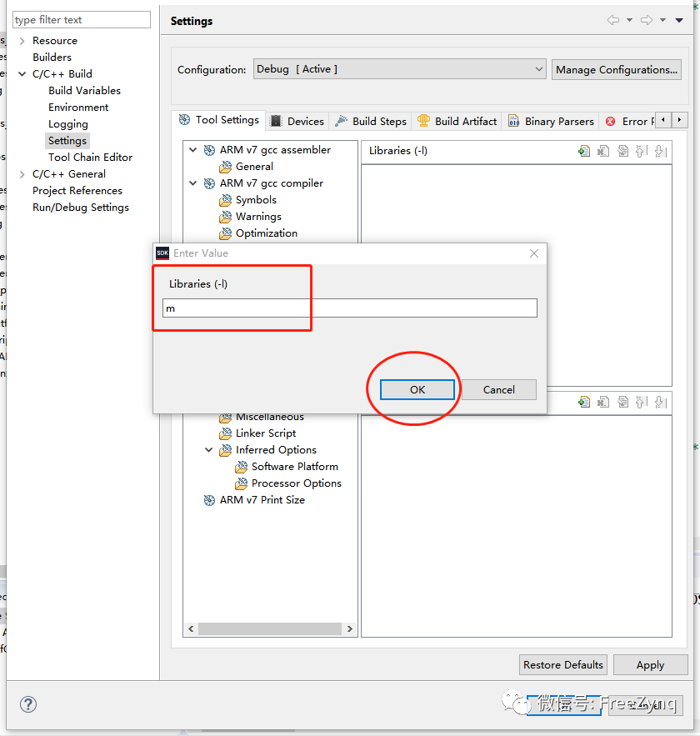Image resolution: width=700 pixels, height=736 pixels.
Task: Collapse the Inferred Options node
Action: pos(209,450)
